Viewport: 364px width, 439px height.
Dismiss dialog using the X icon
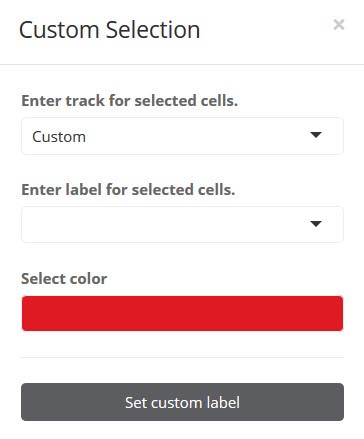pyautogui.click(x=339, y=25)
